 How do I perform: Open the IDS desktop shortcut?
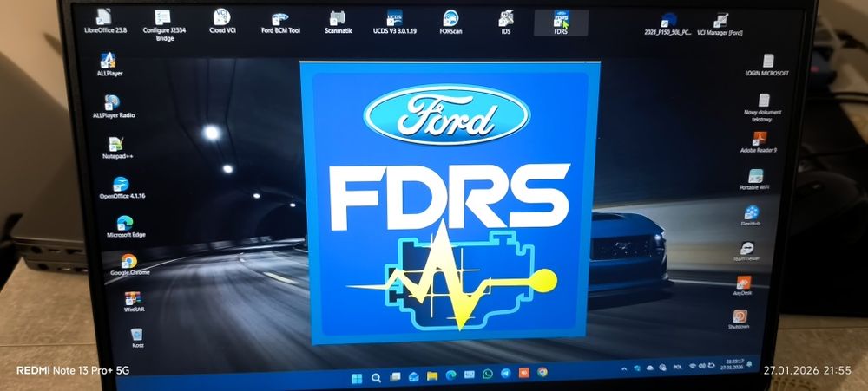[506, 23]
